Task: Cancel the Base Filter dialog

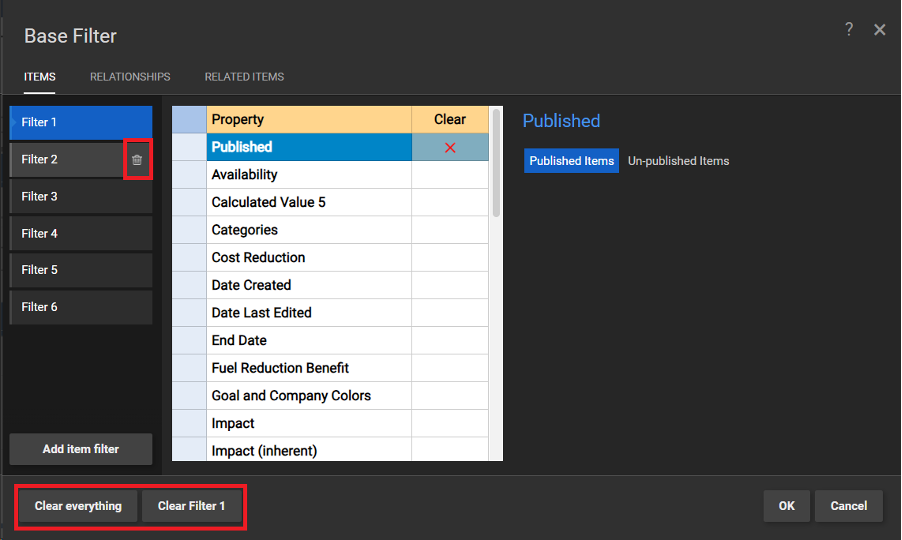Action: click(x=849, y=506)
